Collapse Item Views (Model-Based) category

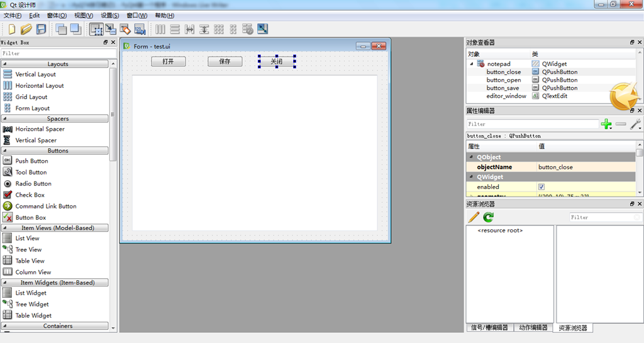pos(55,227)
